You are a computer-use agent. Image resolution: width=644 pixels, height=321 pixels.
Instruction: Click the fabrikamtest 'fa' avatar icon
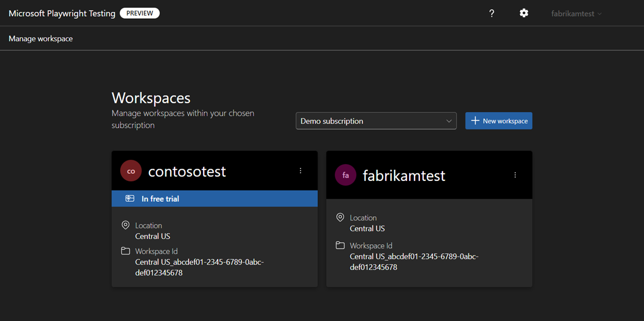pos(345,176)
